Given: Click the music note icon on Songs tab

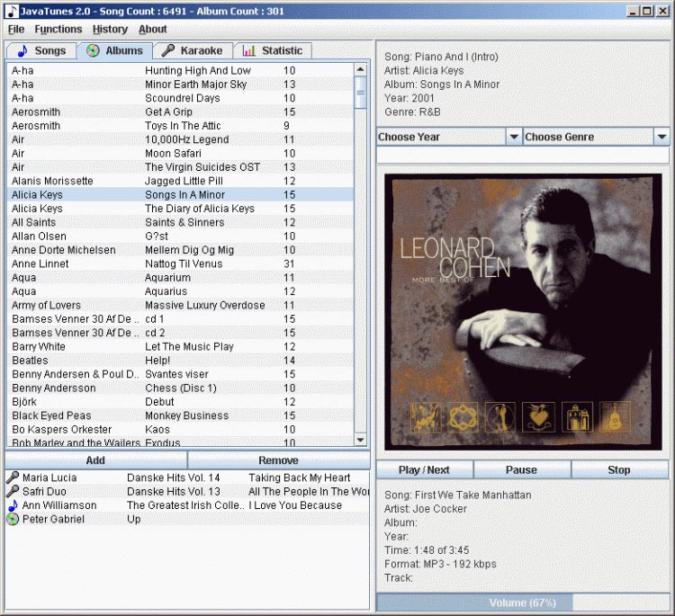Looking at the screenshot, I should [22, 50].
